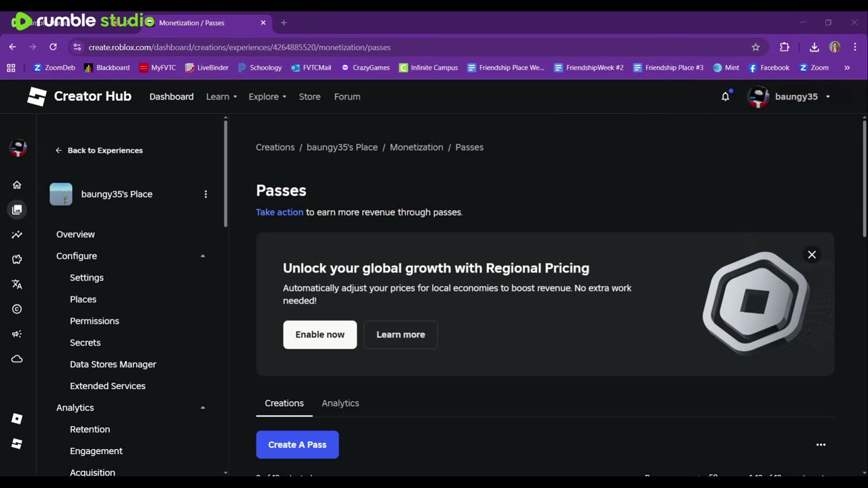
Task: Click the Roblox Creator Hub logo
Action: click(x=79, y=96)
